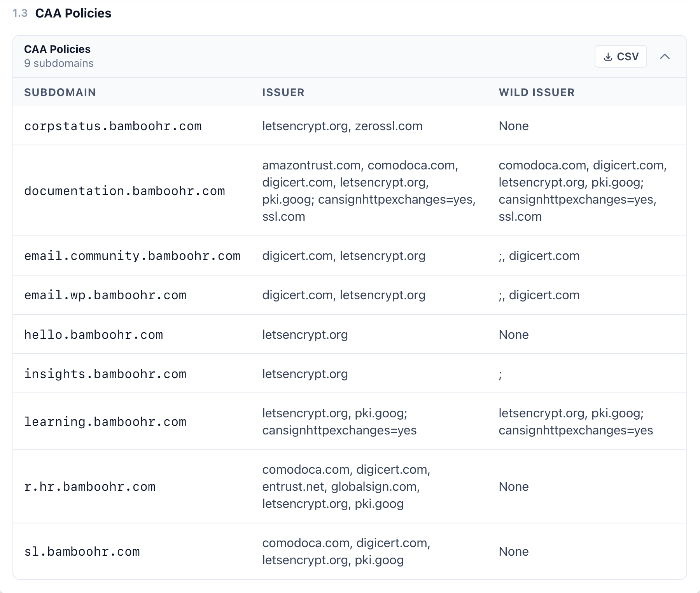Select documentation.bamboohr.com subdomain

(x=125, y=191)
